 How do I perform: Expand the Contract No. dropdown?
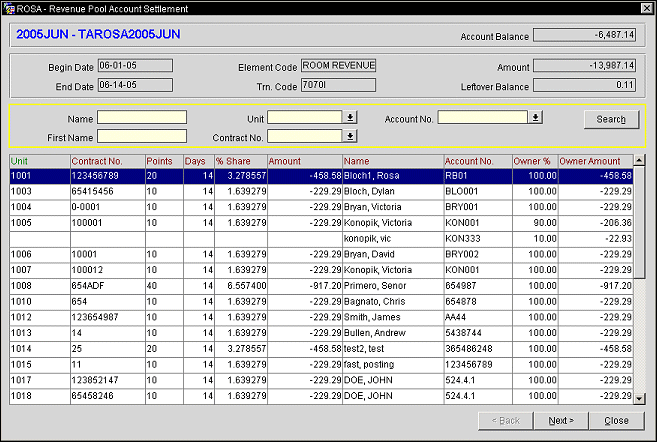coord(350,136)
